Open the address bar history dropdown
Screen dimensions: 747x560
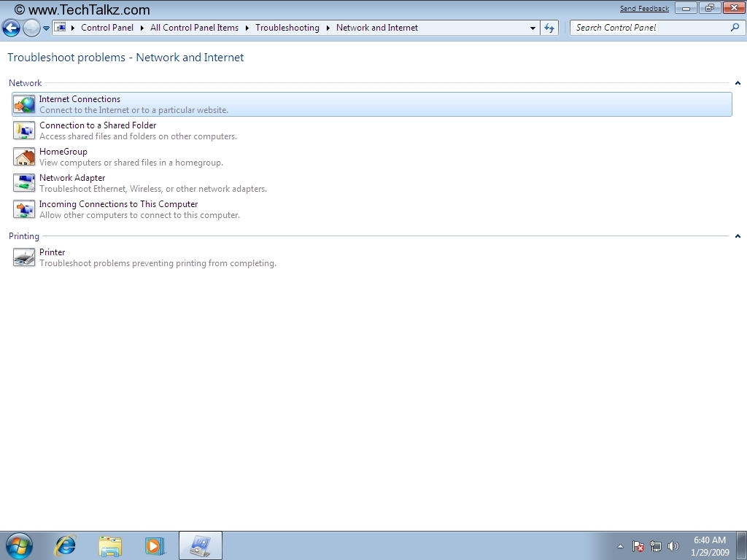(x=533, y=28)
